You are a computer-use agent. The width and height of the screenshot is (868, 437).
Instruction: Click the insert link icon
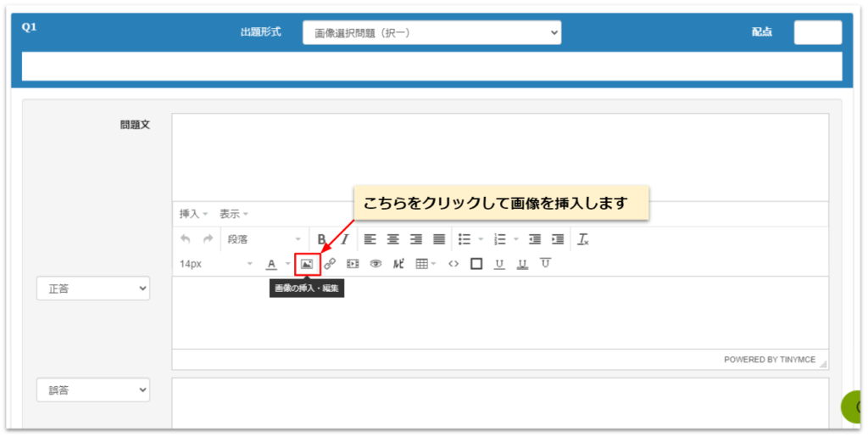(330, 264)
